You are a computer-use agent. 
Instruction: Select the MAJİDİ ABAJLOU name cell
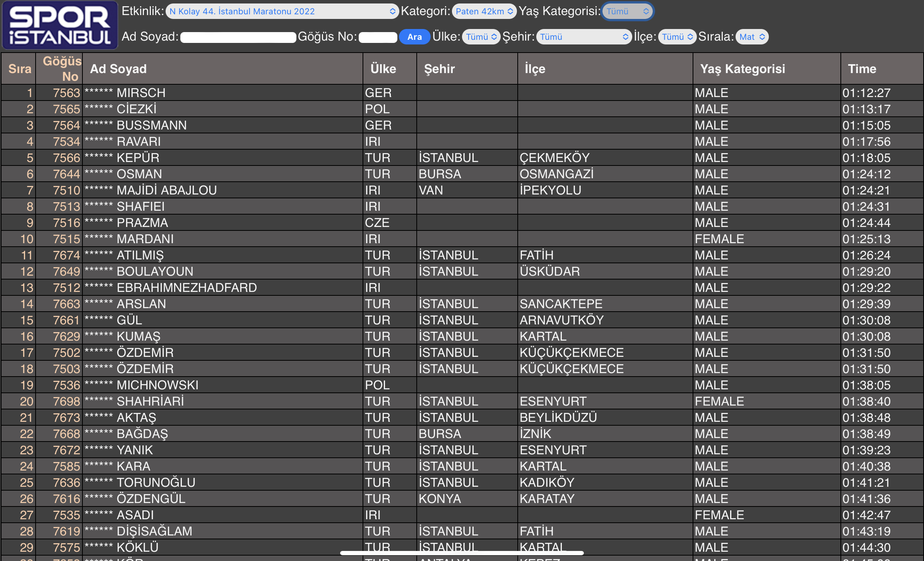[222, 191]
